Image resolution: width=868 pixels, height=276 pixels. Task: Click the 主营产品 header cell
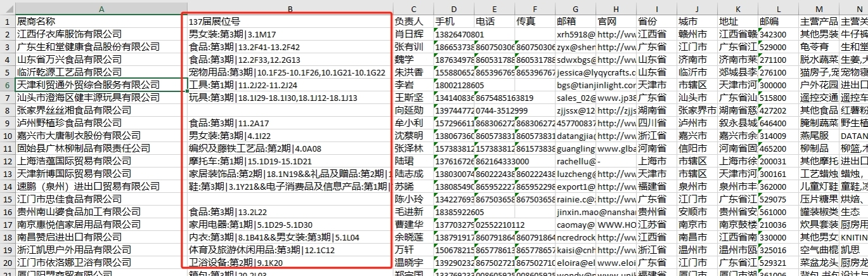coord(819,21)
